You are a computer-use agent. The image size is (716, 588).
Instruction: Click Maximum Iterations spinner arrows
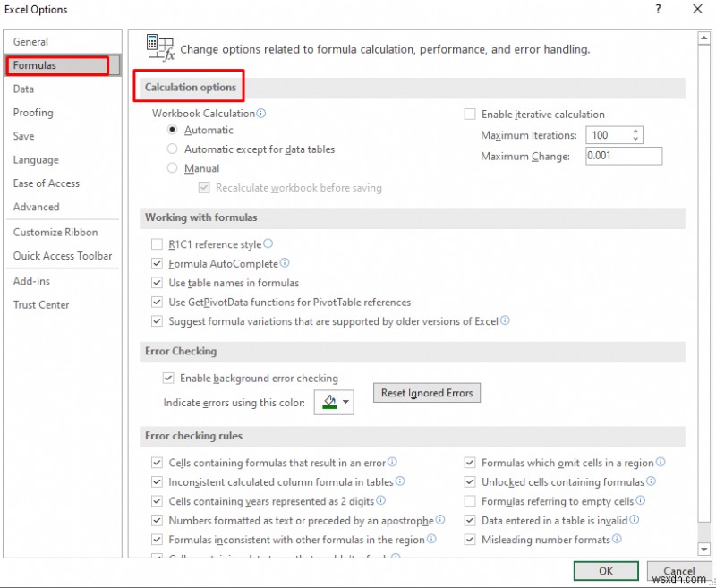[635, 134]
